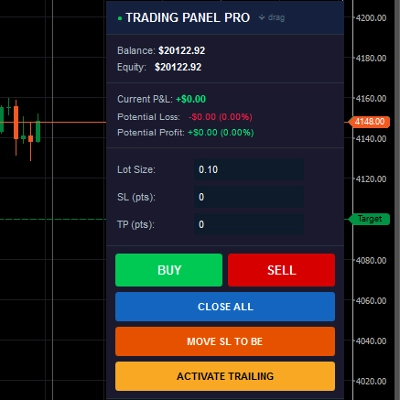
Task: Click the red SELL button
Action: (281, 270)
